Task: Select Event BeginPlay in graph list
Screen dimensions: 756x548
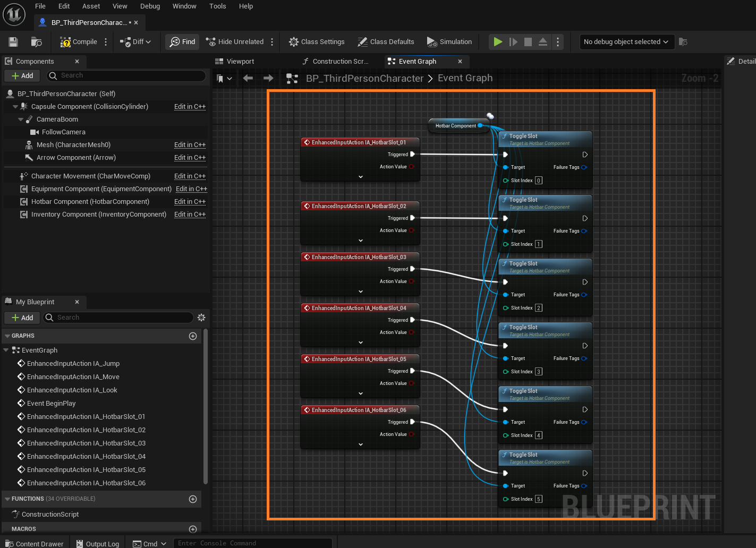Action: click(51, 404)
